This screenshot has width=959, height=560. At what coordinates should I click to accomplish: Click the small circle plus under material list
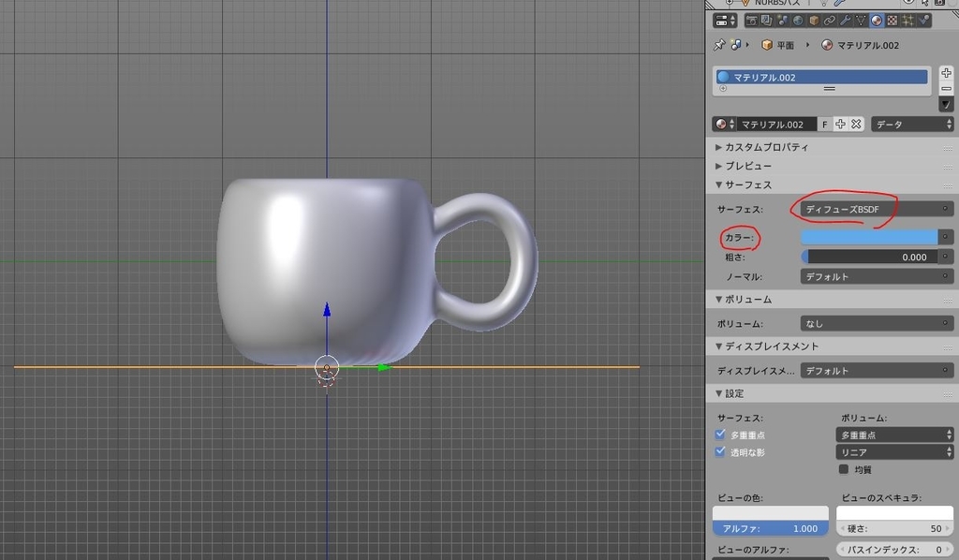click(723, 89)
